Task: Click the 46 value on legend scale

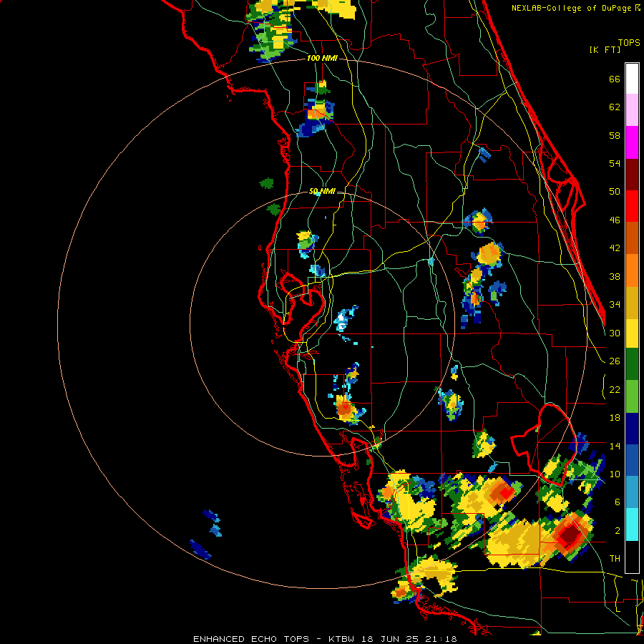Action: (615, 220)
